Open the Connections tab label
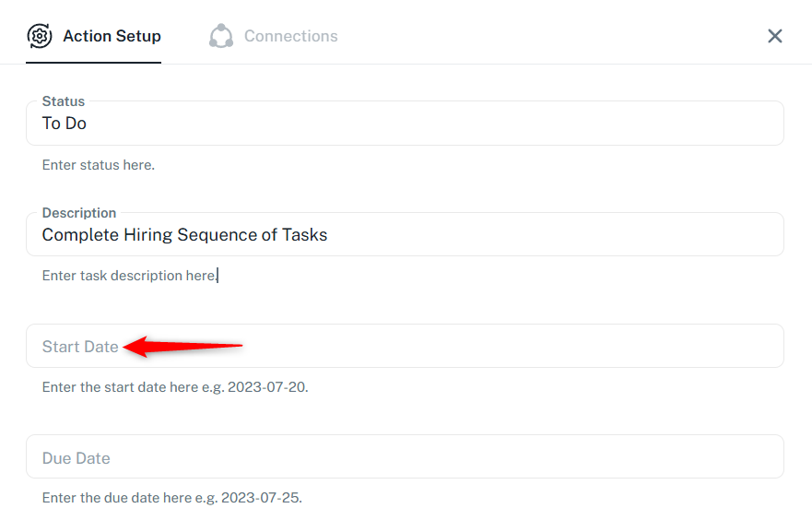This screenshot has width=812, height=532. pyautogui.click(x=290, y=36)
